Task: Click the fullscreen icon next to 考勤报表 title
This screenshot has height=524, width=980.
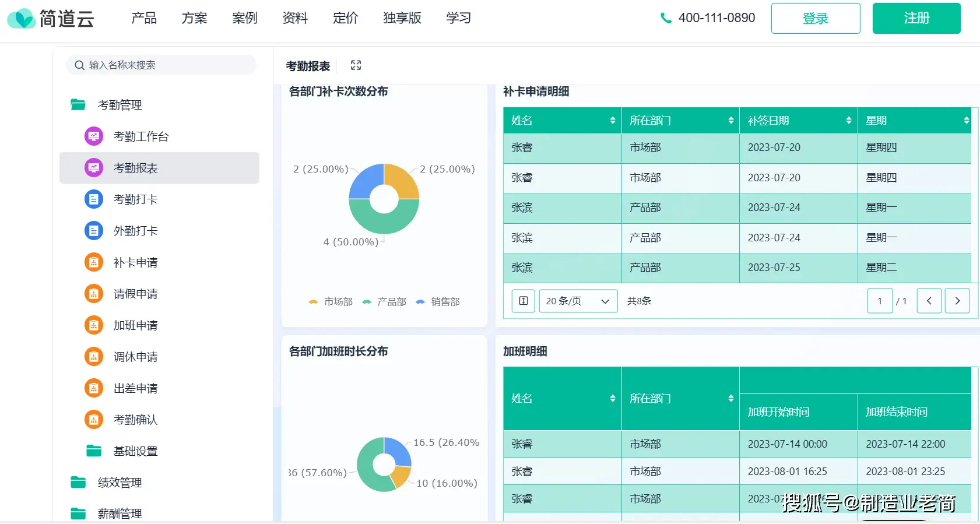Action: pos(356,65)
